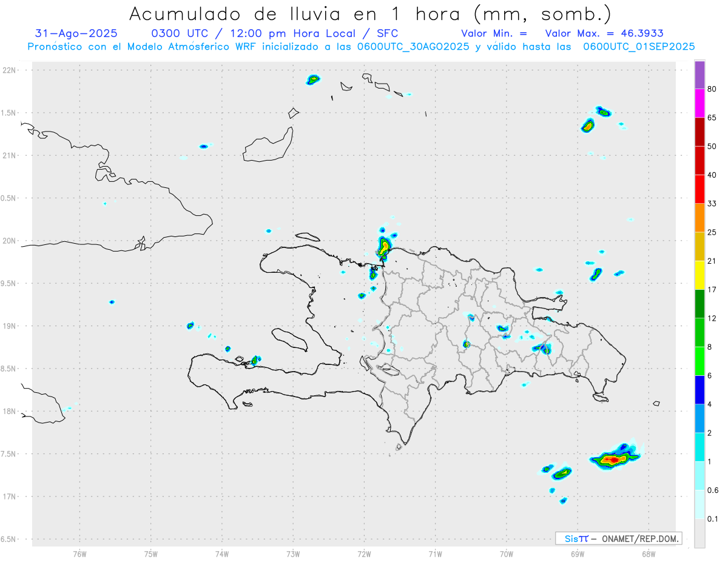This screenshot has width=728, height=562.
Task: Select the longitude label '69W'
Action: click(x=578, y=554)
